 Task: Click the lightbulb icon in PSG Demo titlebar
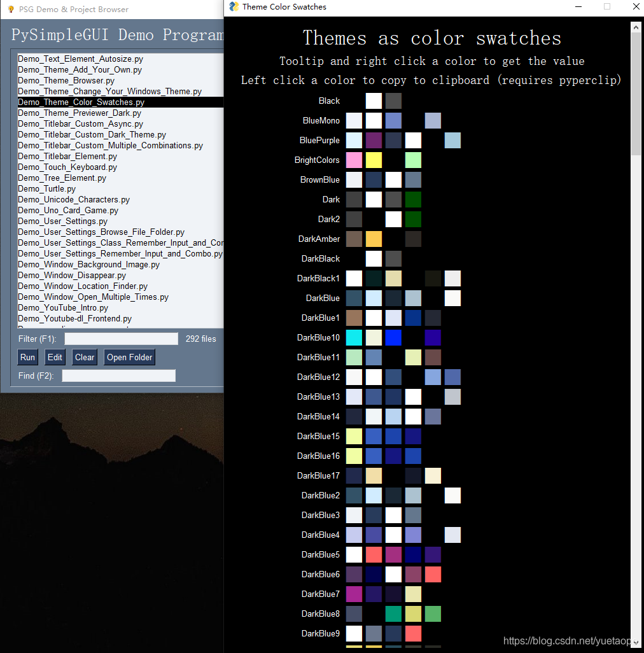(11, 9)
